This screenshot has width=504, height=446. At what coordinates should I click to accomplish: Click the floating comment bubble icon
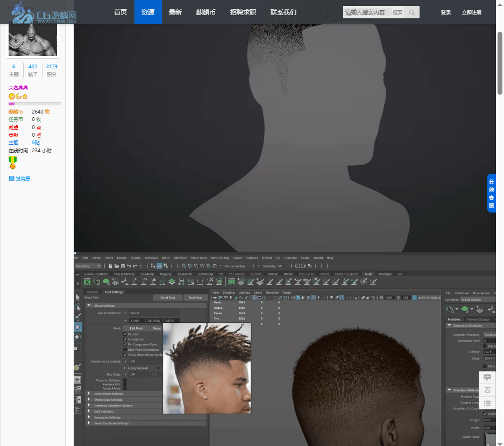(x=487, y=377)
